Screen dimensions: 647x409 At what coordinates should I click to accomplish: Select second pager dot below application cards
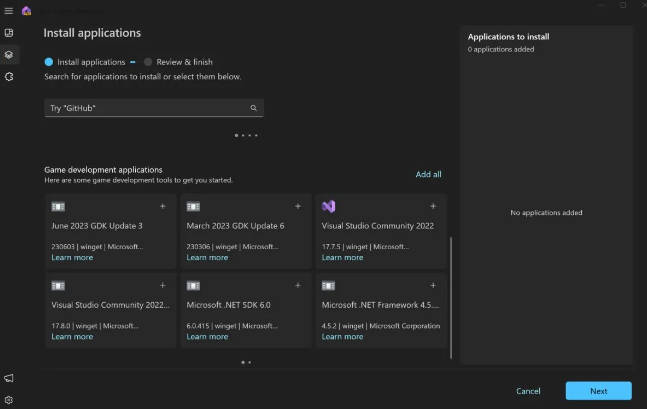[250, 362]
